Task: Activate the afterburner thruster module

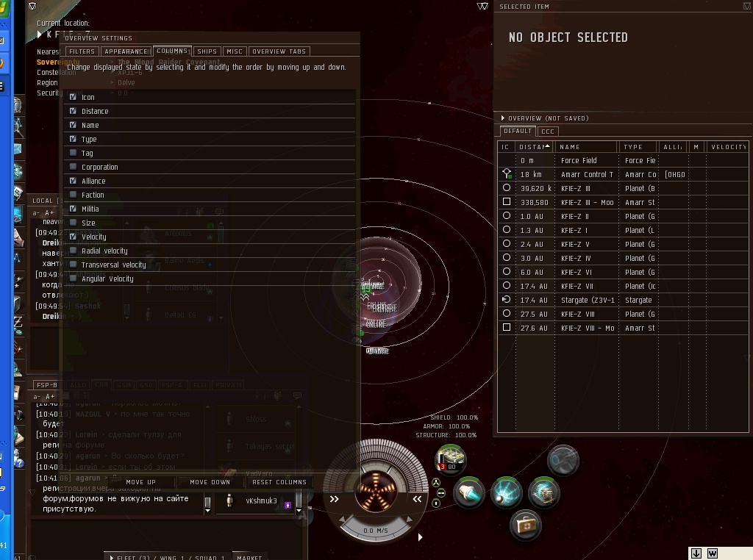Action: click(x=468, y=492)
